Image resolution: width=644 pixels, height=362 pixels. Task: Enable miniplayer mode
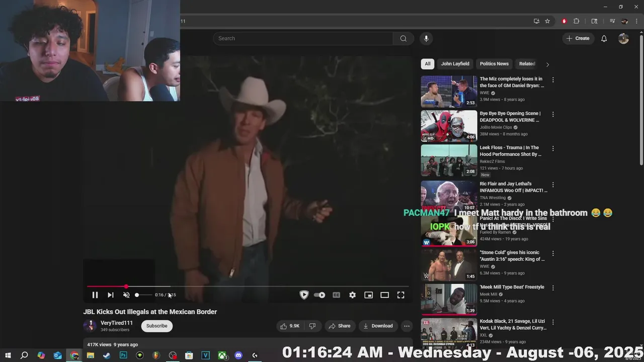[x=369, y=295]
